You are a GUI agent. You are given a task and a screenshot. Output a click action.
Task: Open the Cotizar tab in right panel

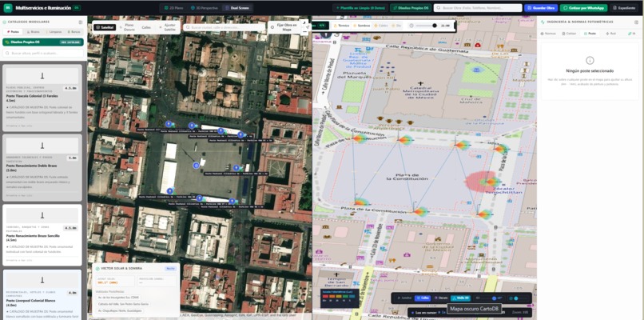(570, 34)
